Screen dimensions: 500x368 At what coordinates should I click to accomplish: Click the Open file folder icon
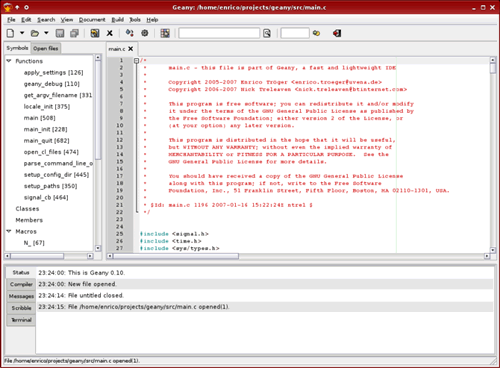[35, 33]
